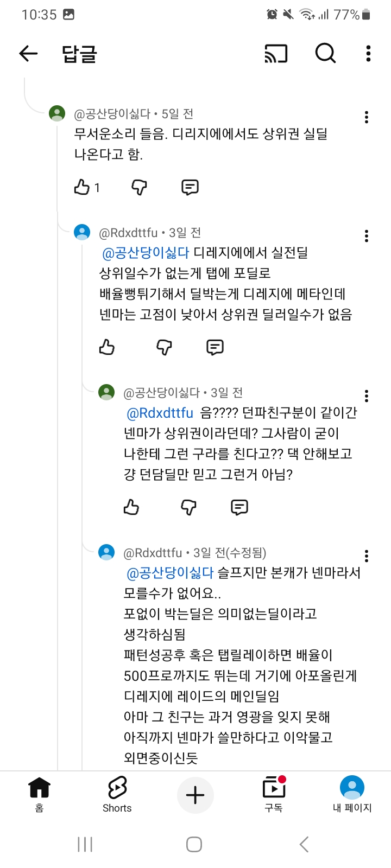Viewport: 391px width, 868px height.
Task: Open the 구독 subscriptions tab
Action: pos(274,794)
